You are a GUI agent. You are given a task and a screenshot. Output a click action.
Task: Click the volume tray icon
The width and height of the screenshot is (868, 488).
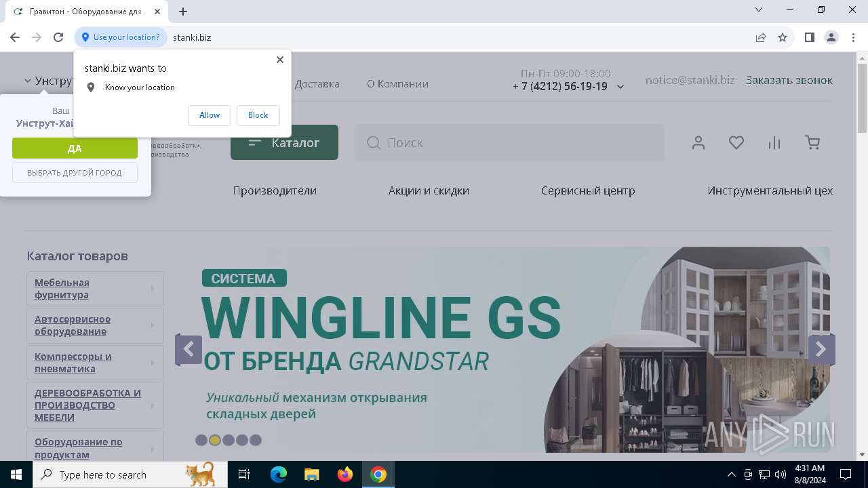[781, 474]
